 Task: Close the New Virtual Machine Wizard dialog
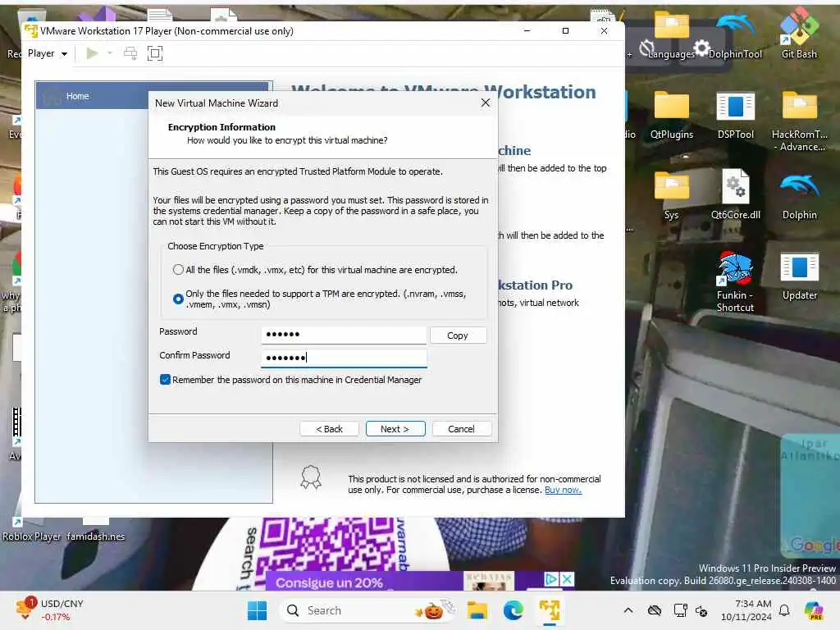(486, 103)
